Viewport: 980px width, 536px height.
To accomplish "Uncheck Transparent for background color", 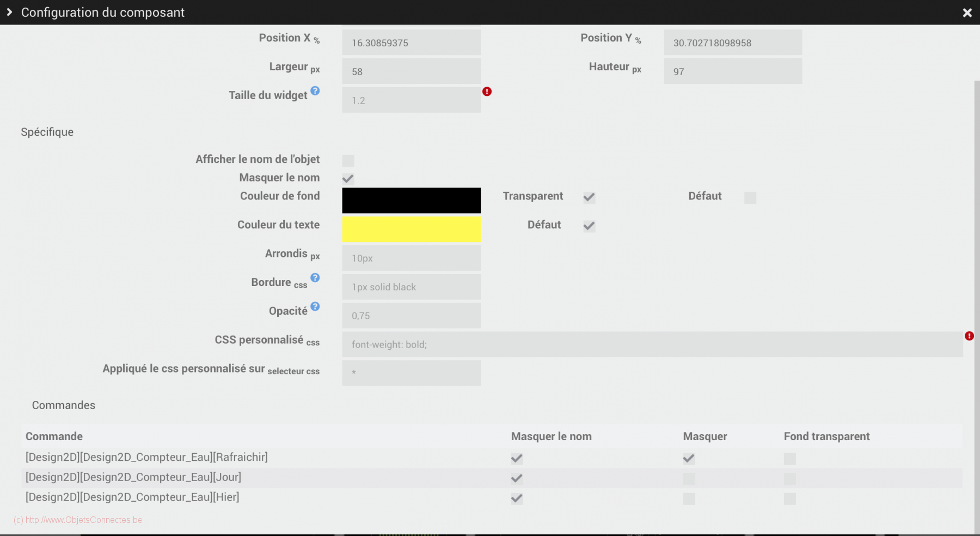I will pos(589,197).
